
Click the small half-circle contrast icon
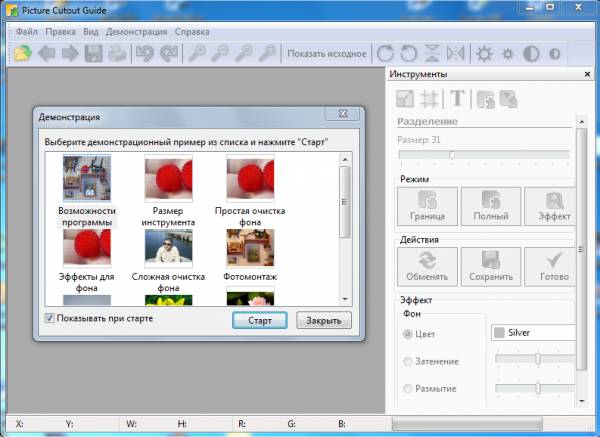[554, 54]
